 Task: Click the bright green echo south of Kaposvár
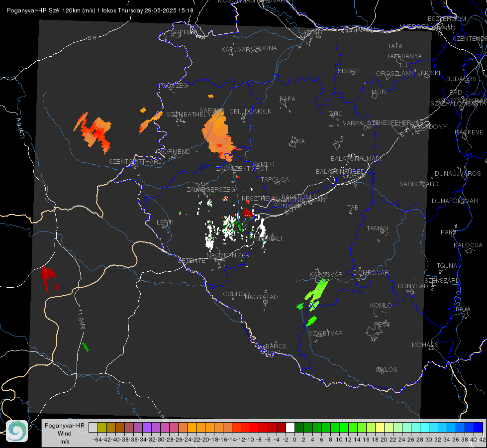[316, 291]
